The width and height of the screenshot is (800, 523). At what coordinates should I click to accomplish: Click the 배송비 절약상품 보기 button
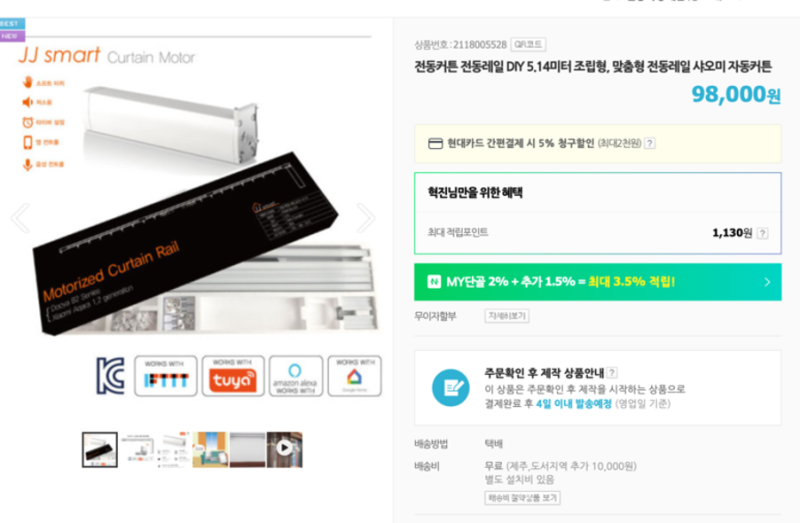522,497
